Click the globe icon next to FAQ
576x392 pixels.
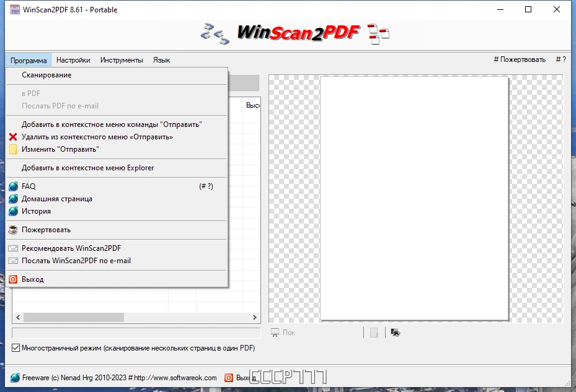(13, 186)
